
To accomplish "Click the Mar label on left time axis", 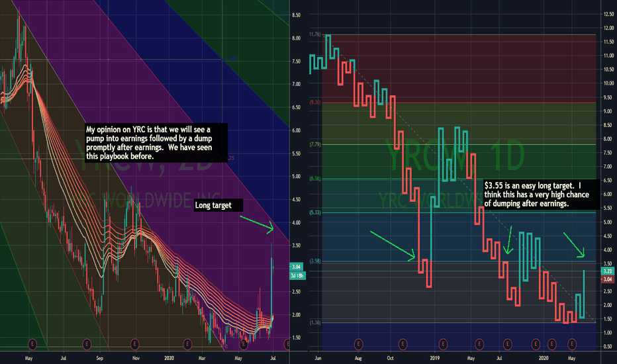I will pos(202,358).
